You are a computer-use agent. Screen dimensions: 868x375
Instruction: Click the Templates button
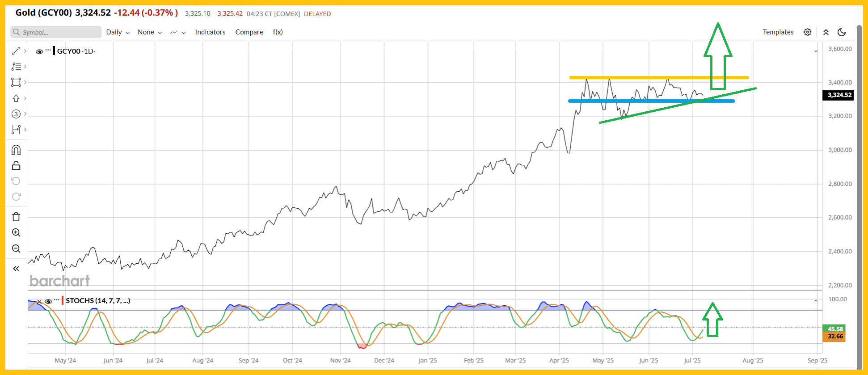(x=778, y=32)
